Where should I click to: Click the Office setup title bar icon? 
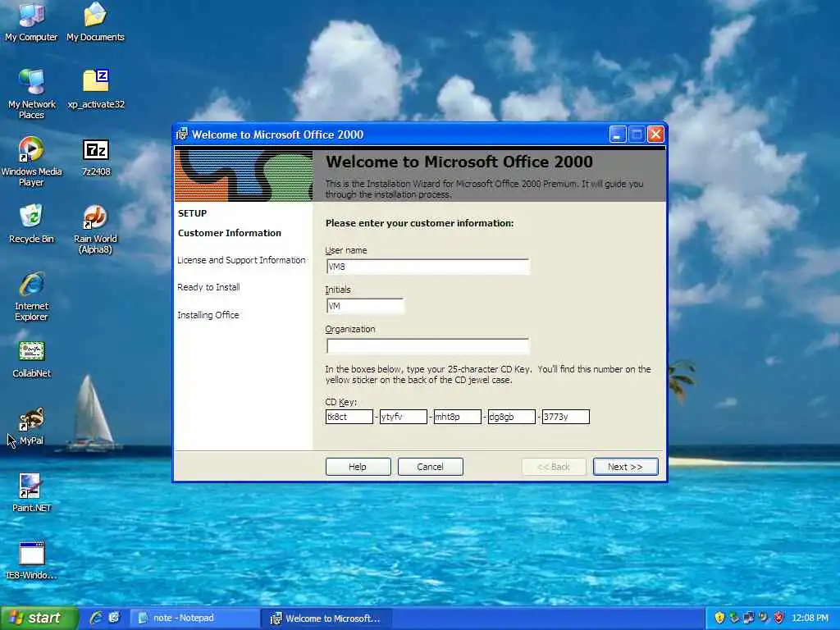tap(182, 134)
